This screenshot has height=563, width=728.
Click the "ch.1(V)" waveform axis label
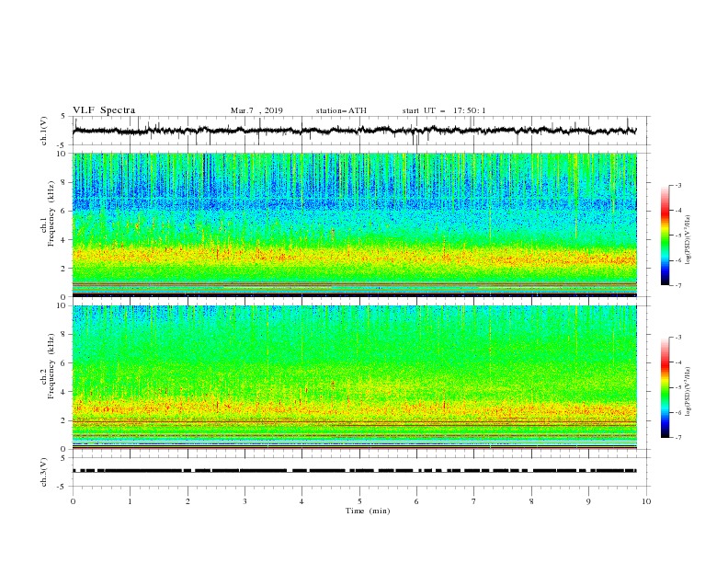(44, 131)
